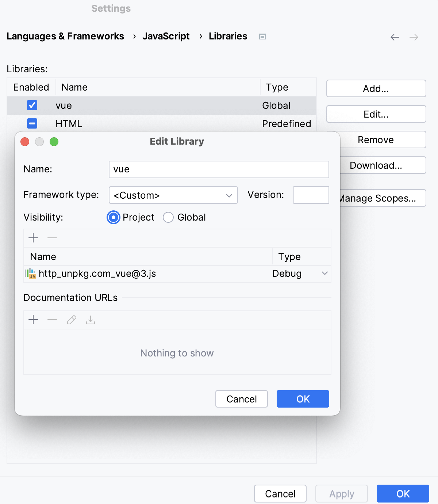438x504 pixels.
Task: Click inside the Version input field
Action: pos(311,195)
